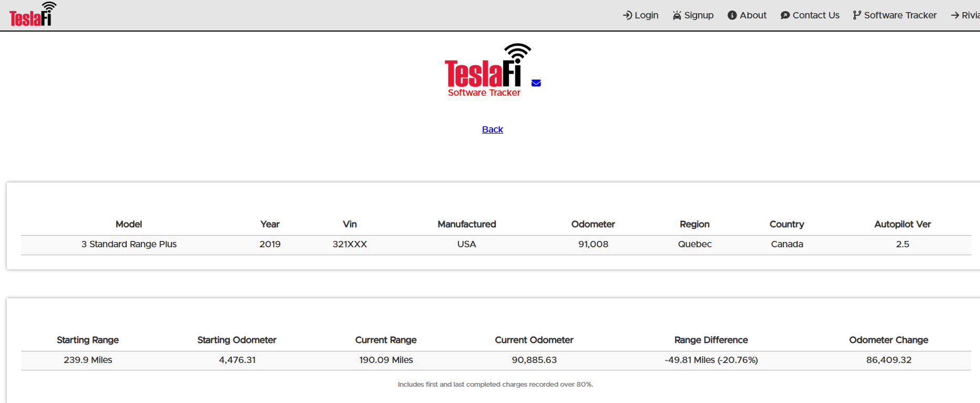Click the Autopilot Ver column header
The width and height of the screenshot is (980, 403).
[x=903, y=224]
